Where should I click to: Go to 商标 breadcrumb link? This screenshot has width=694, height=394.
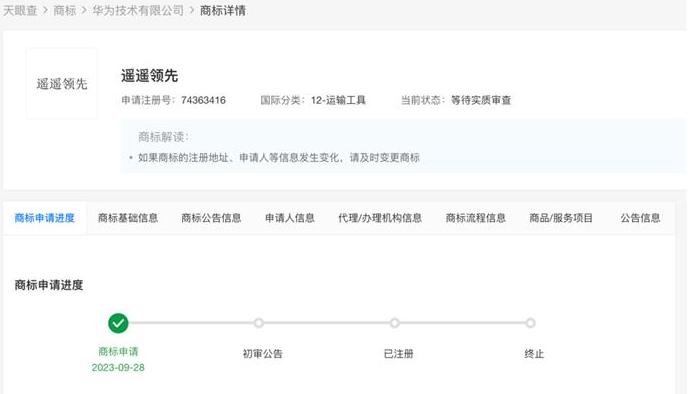[x=65, y=10]
